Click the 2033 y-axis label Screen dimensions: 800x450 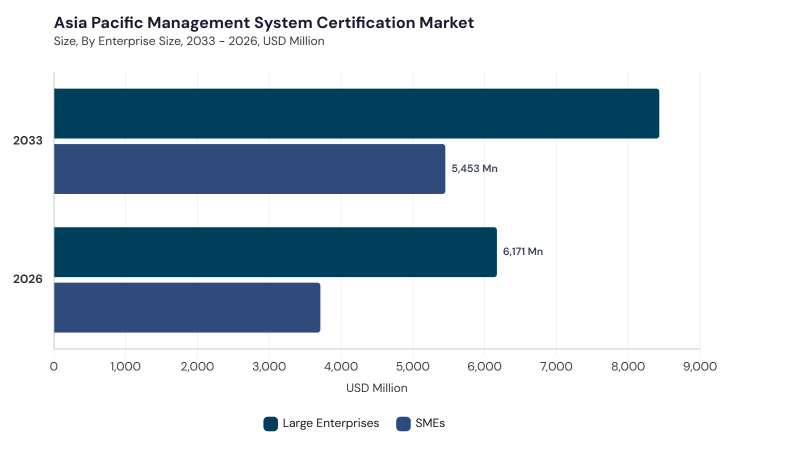pos(28,140)
